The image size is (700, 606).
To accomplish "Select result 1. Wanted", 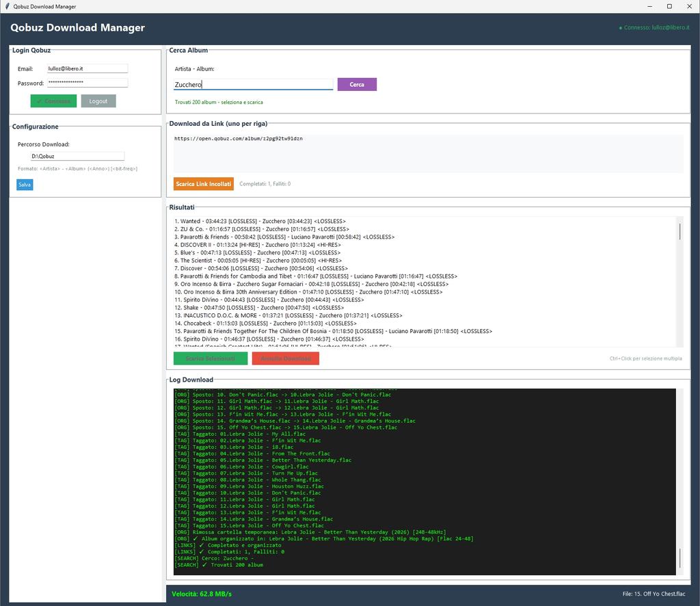I will click(x=260, y=221).
